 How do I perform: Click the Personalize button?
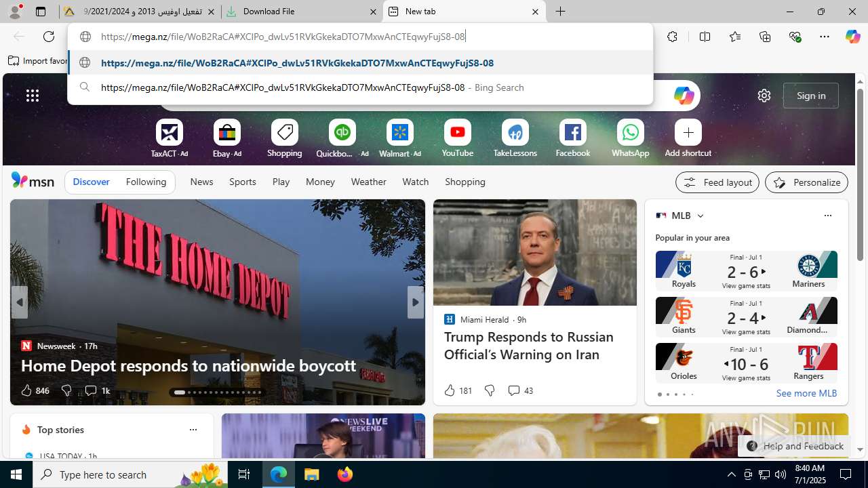[x=806, y=182]
